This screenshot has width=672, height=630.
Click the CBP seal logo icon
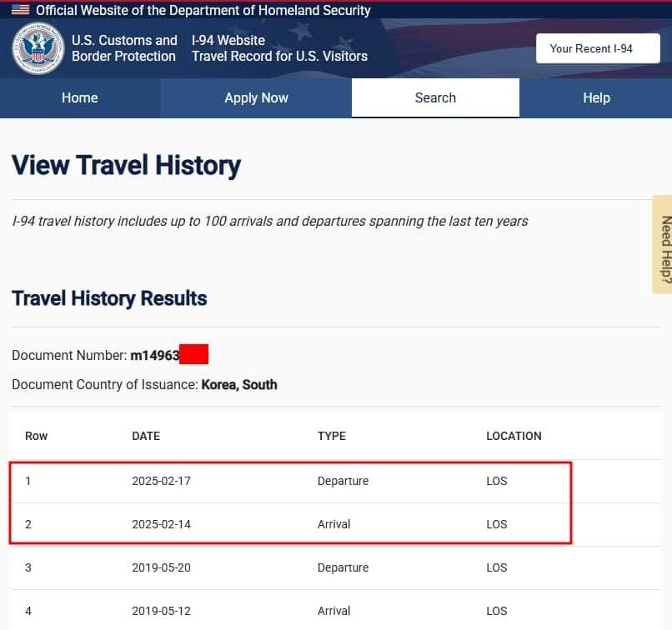pos(38,48)
